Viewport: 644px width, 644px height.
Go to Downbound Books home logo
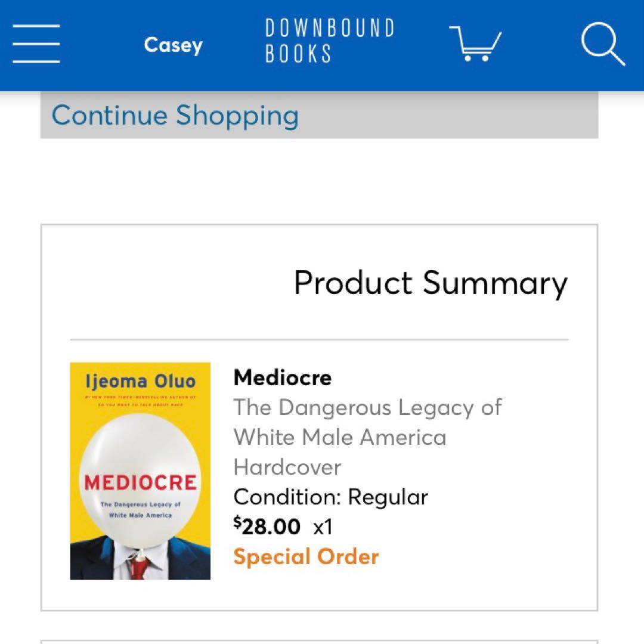[x=329, y=41]
